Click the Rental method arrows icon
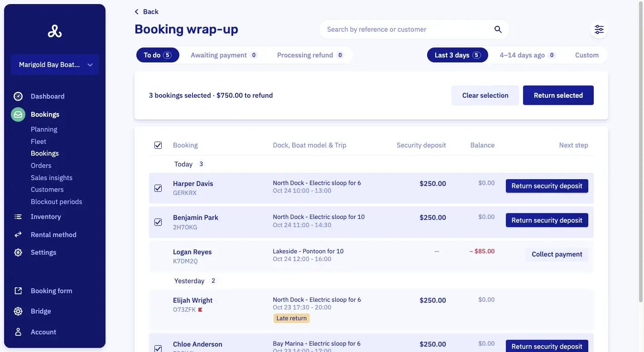This screenshot has height=352, width=644. pos(18,235)
